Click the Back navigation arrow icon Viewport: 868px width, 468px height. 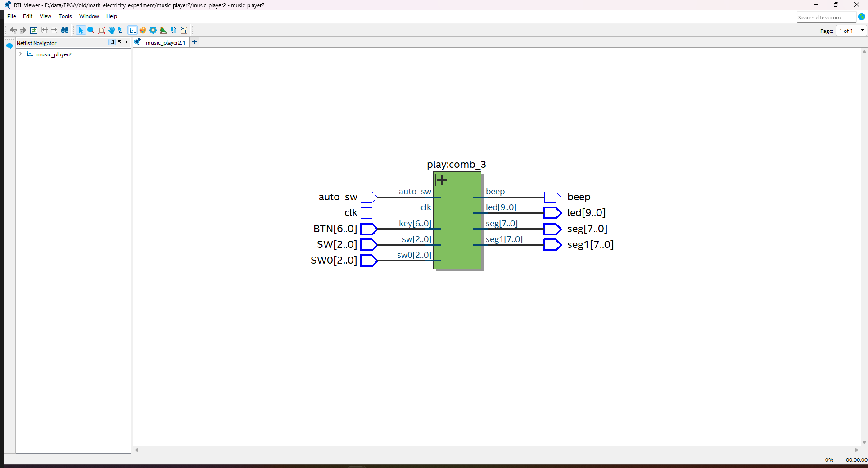[14, 30]
